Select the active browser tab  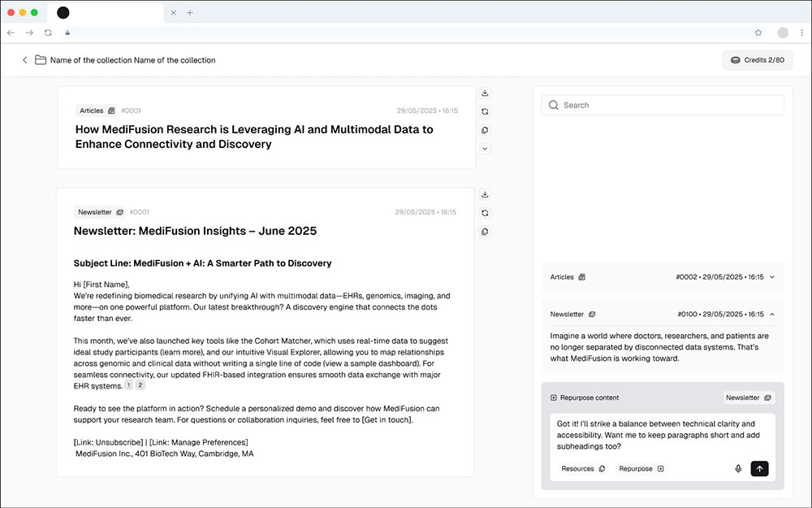pyautogui.click(x=105, y=12)
